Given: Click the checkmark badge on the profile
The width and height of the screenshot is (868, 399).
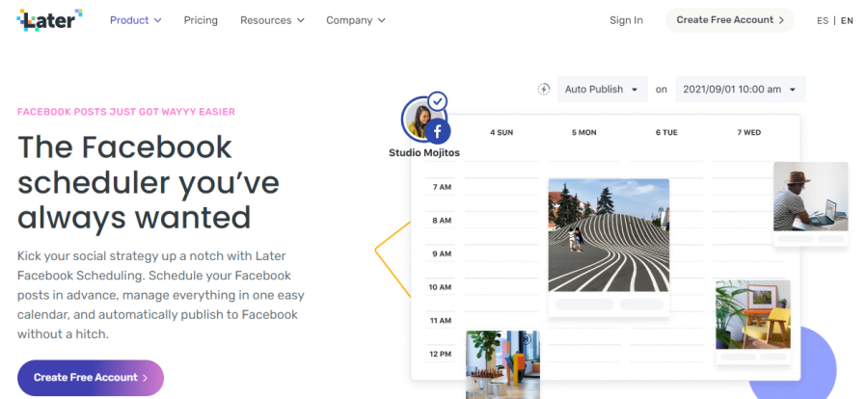Looking at the screenshot, I should click(438, 101).
